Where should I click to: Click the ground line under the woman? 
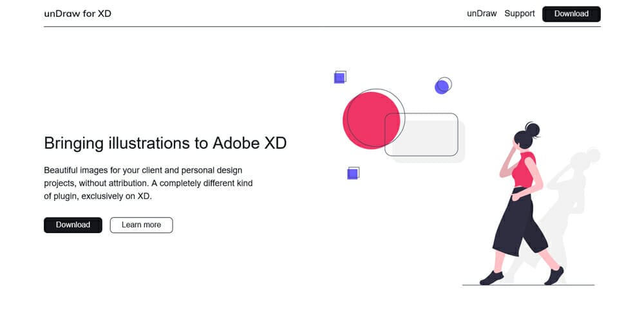528,285
